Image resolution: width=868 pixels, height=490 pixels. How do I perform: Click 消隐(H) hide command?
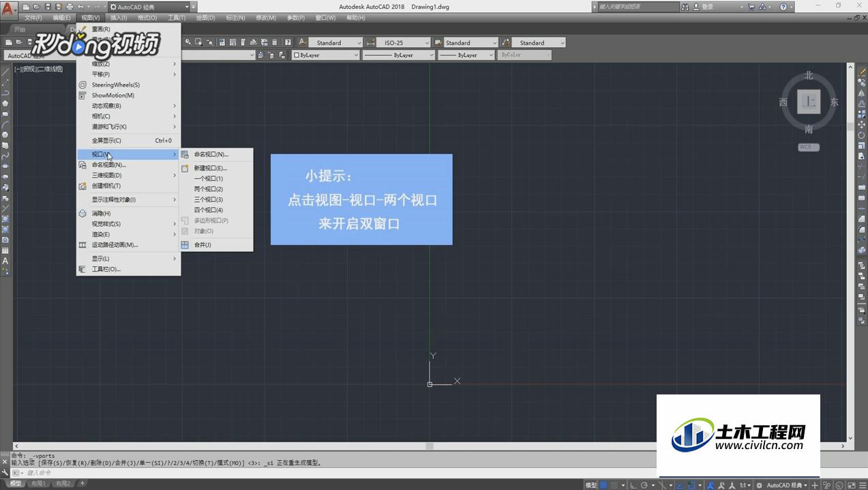[x=128, y=214]
